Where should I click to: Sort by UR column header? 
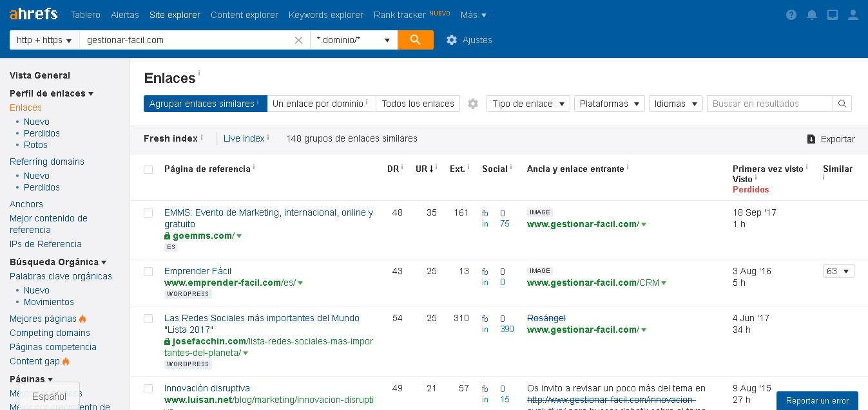424,169
